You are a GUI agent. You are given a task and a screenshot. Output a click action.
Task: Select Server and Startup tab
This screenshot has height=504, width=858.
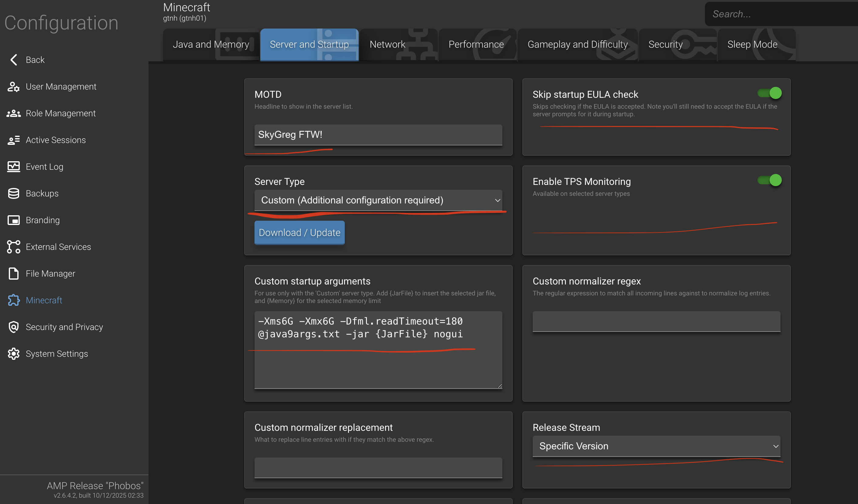(x=309, y=45)
